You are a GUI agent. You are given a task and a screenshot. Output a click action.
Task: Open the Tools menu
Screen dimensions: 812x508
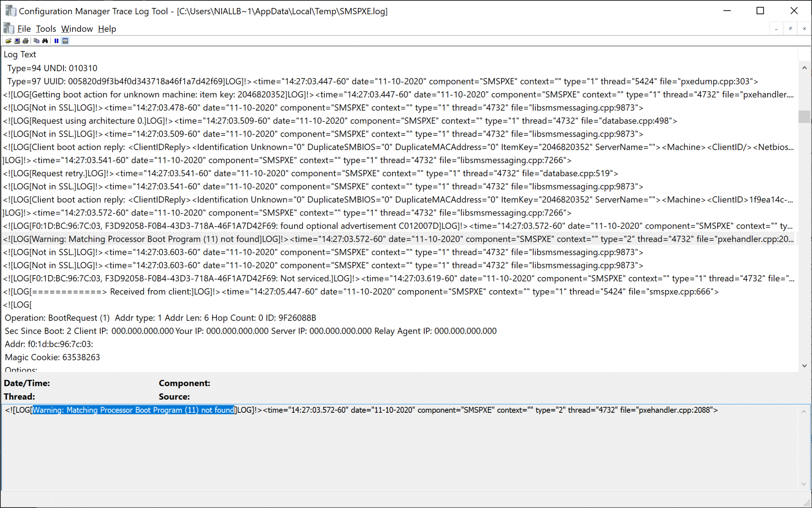coord(46,29)
